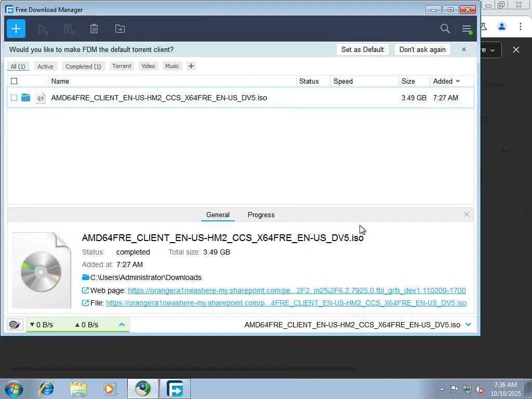Add a new tag with plus button
Image resolution: width=532 pixels, height=399 pixels.
pos(191,66)
